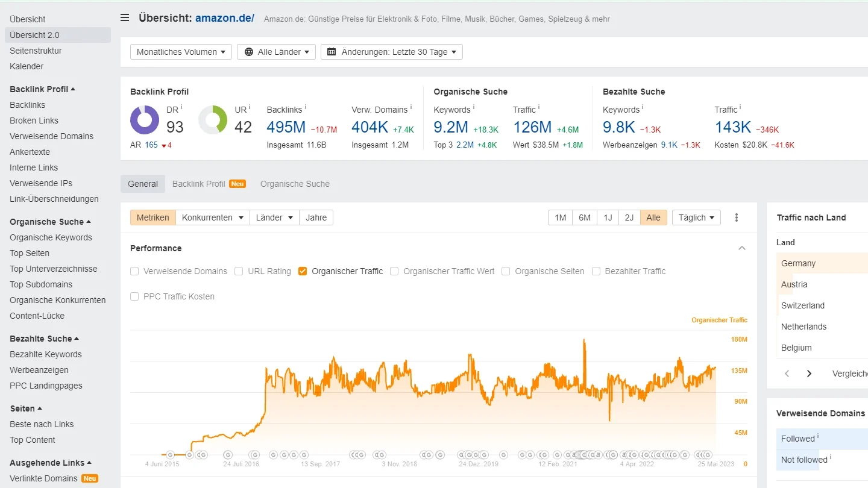Open Übersicht 2.0 in sidebar
The height and width of the screenshot is (488, 868).
point(58,35)
